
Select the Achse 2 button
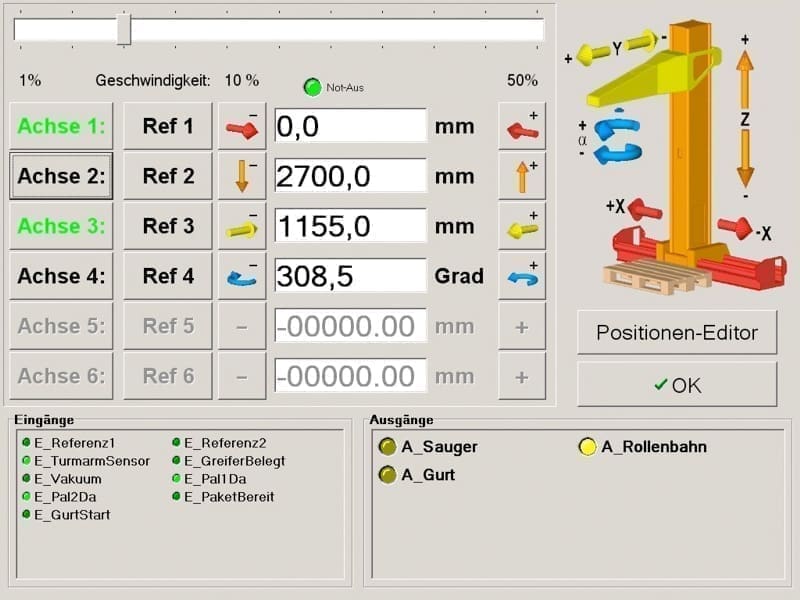62,177
